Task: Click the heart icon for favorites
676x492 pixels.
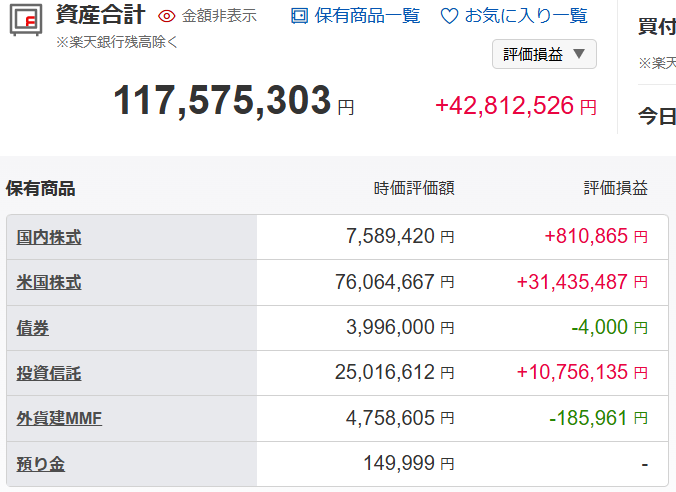Action: tap(449, 16)
